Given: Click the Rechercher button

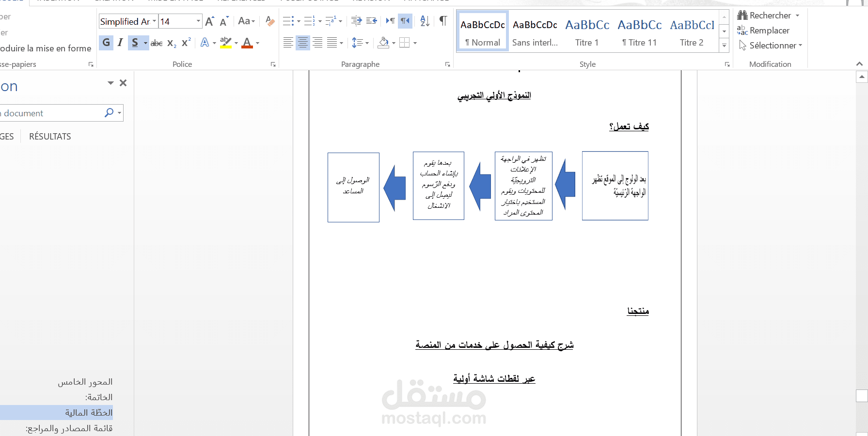Looking at the screenshot, I should [x=764, y=16].
